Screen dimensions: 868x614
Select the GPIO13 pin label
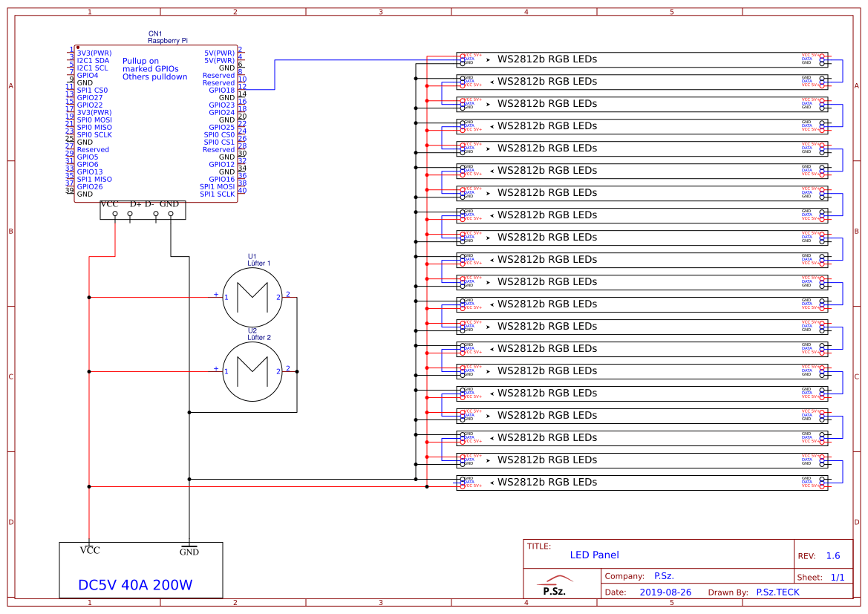click(90, 172)
